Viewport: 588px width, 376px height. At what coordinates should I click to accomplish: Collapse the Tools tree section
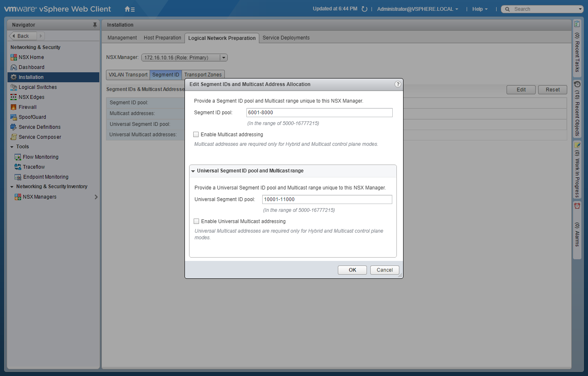pyautogui.click(x=12, y=147)
